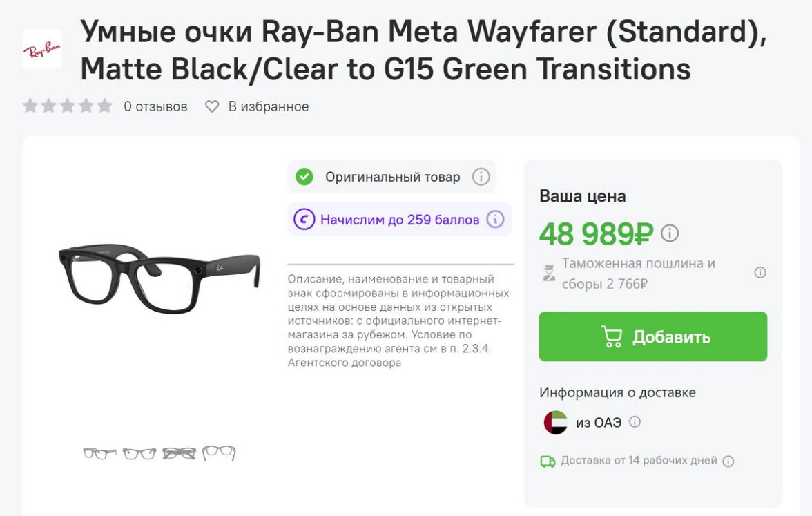Screen dimensions: 812x516
Task: Click В избранное link
Action: (x=268, y=106)
